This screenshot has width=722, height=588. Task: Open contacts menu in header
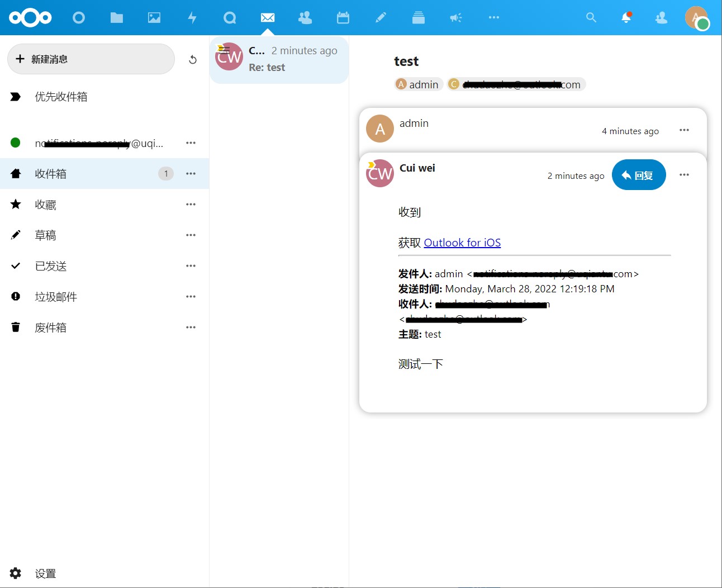tap(662, 18)
